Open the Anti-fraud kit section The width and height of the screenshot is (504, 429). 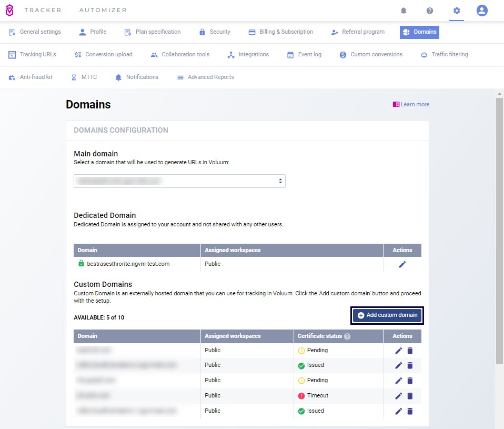pyautogui.click(x=31, y=77)
